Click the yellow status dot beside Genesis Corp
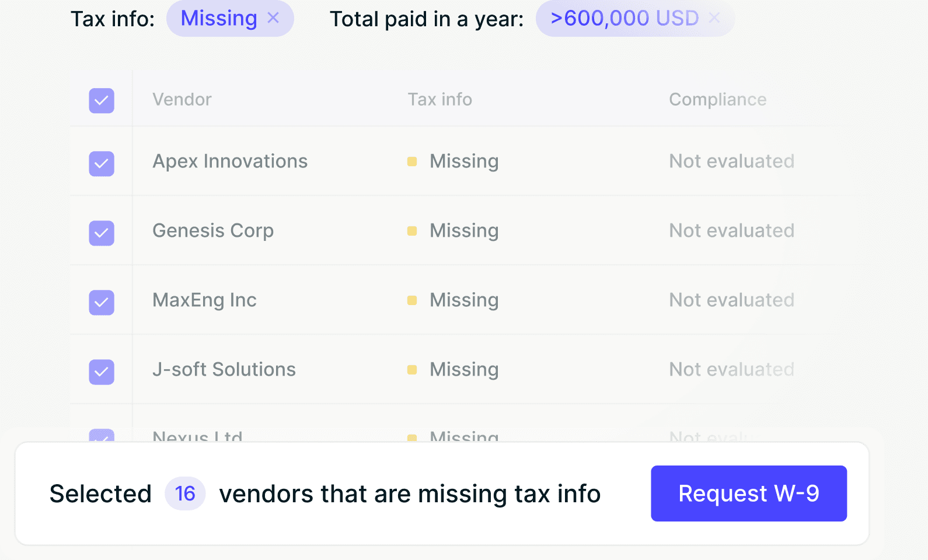 413,230
